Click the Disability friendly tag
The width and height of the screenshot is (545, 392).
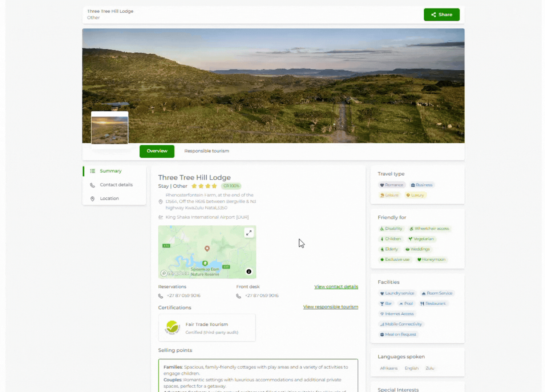tap(391, 229)
